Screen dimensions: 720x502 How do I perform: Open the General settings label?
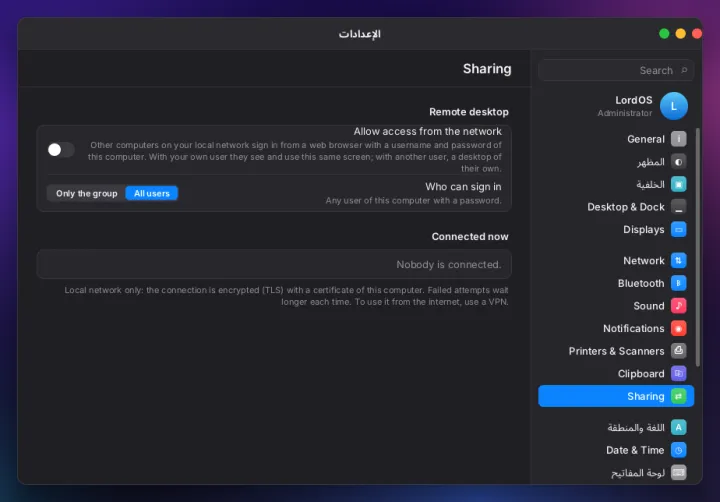646,139
